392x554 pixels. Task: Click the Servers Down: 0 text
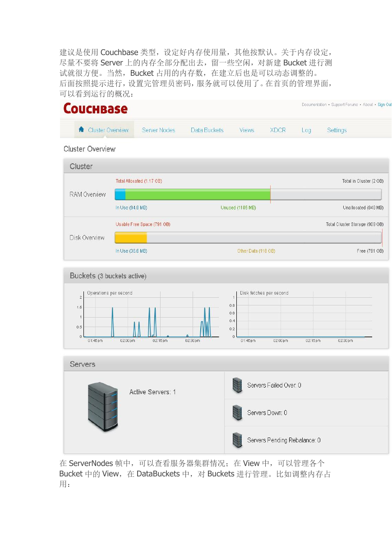pos(267,413)
